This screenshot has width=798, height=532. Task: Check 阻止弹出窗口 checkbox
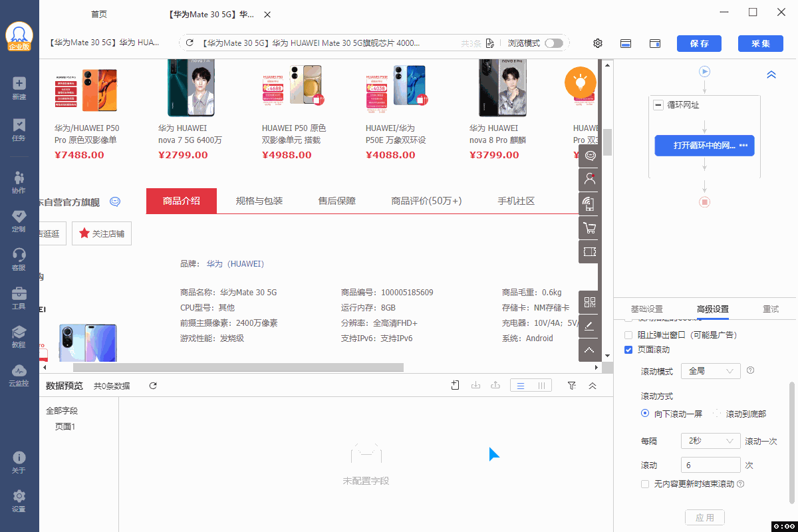pyautogui.click(x=628, y=334)
